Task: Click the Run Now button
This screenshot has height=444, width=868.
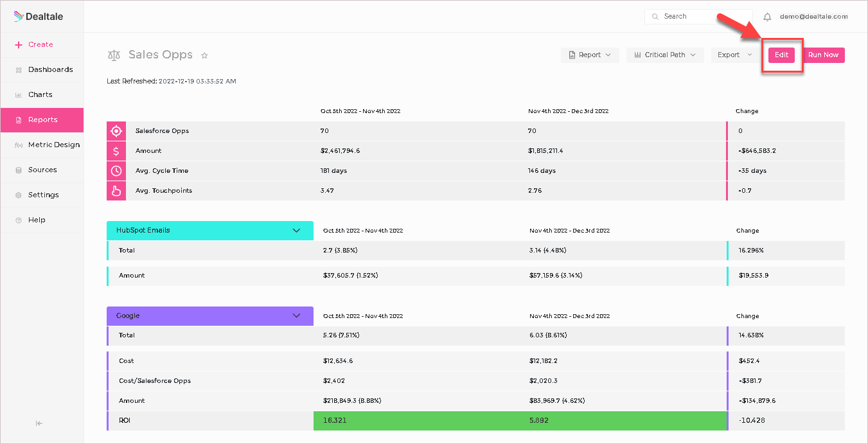Action: [823, 55]
